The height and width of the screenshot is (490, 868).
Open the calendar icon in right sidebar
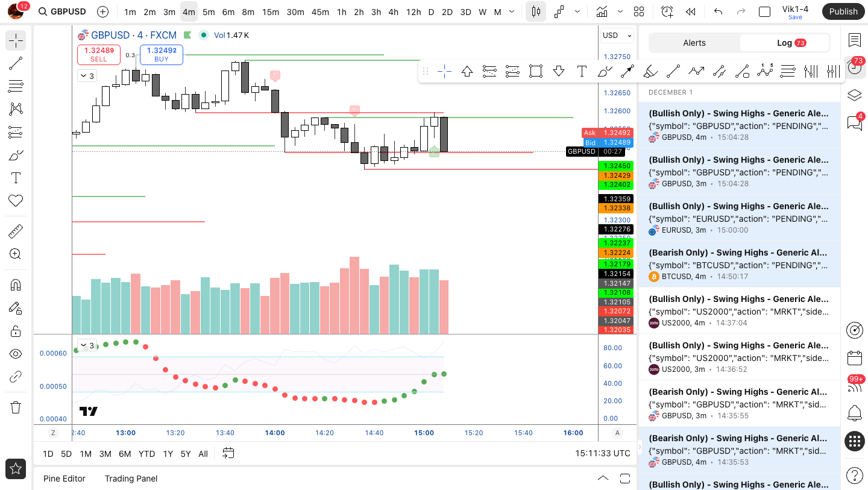pyautogui.click(x=854, y=358)
